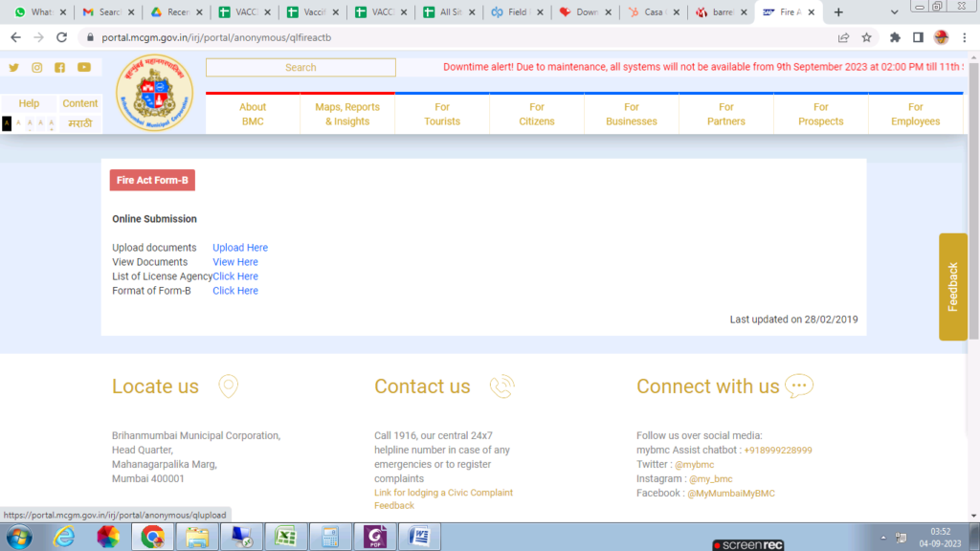Open the About BMC menu
980x551 pixels.
(x=253, y=114)
